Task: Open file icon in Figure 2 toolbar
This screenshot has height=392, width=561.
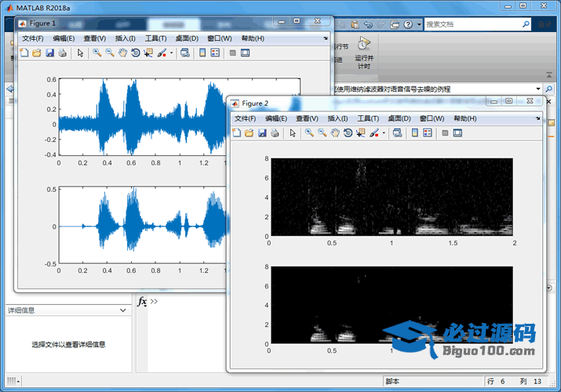Action: click(x=249, y=133)
